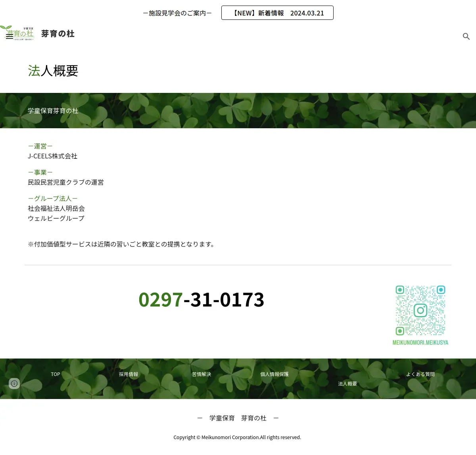Open 採用情報 in the footer menu
Screen dimensions: 476x455
[x=129, y=374]
